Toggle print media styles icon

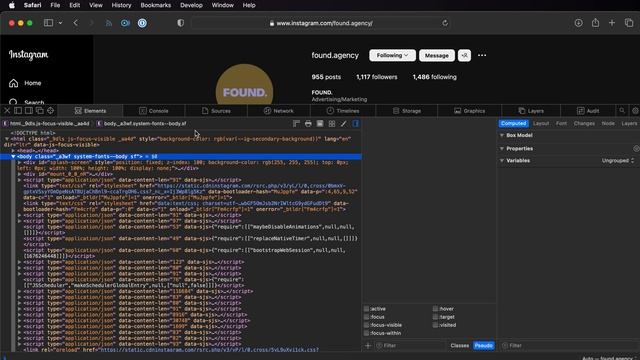308,123
